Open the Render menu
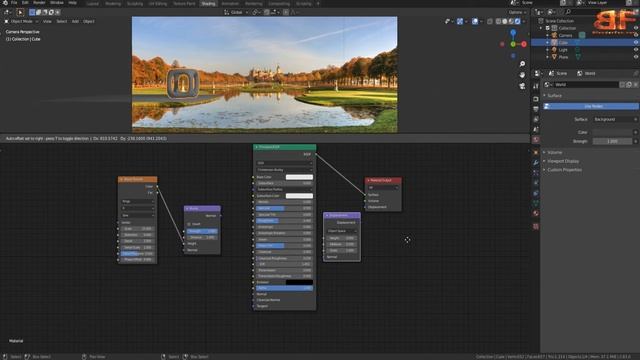This screenshot has height=360, width=640. 39,2
